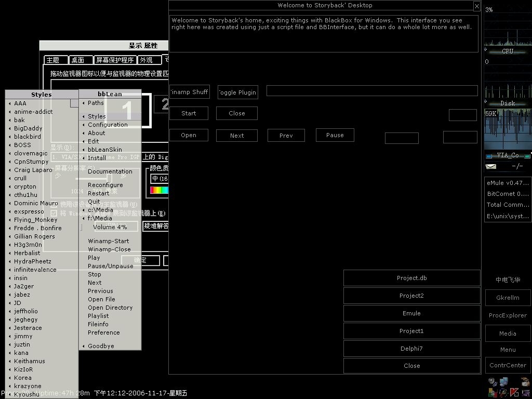
Task: Click the yellow, green and red tray icon
Action: pos(493,393)
